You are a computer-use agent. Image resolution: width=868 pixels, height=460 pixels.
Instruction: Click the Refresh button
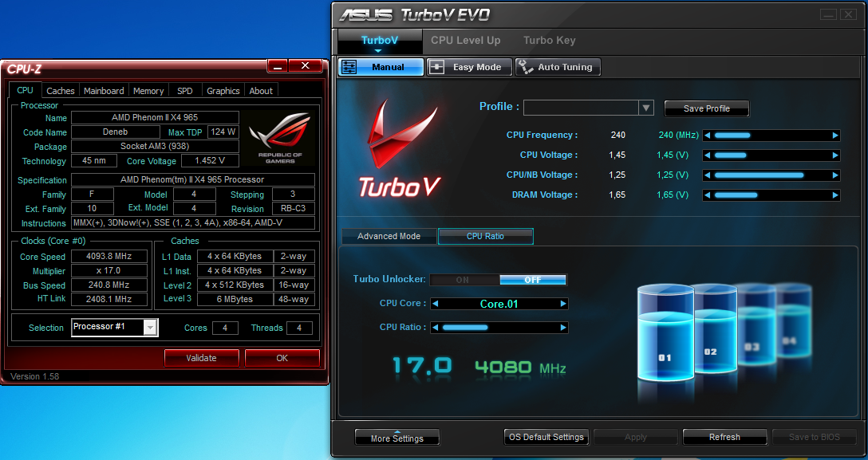[x=724, y=437]
